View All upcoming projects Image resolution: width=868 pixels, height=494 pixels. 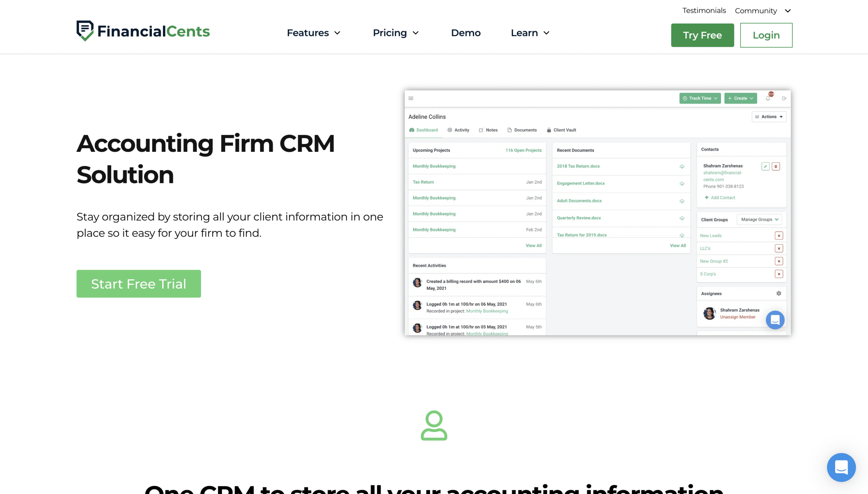click(x=534, y=246)
